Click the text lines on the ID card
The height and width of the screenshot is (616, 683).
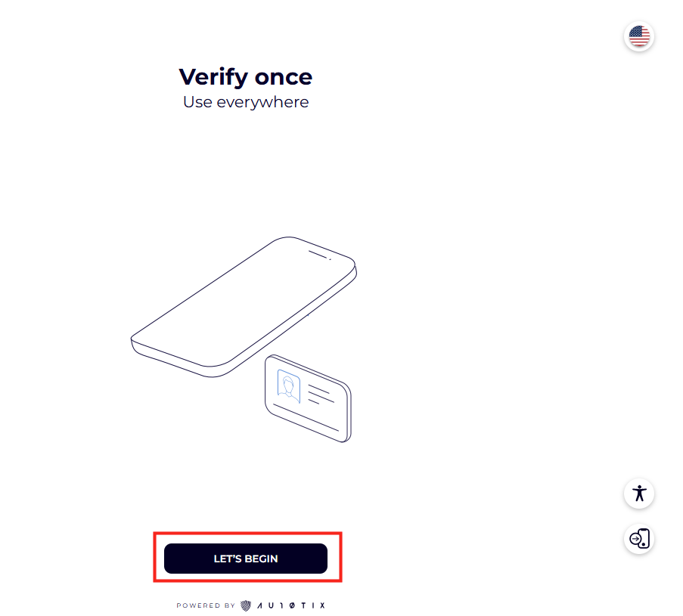point(320,394)
